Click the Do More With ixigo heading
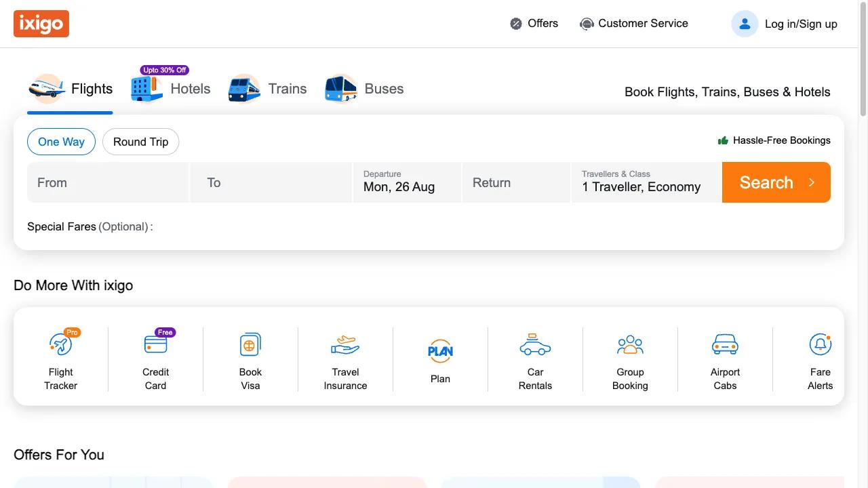 click(x=73, y=285)
